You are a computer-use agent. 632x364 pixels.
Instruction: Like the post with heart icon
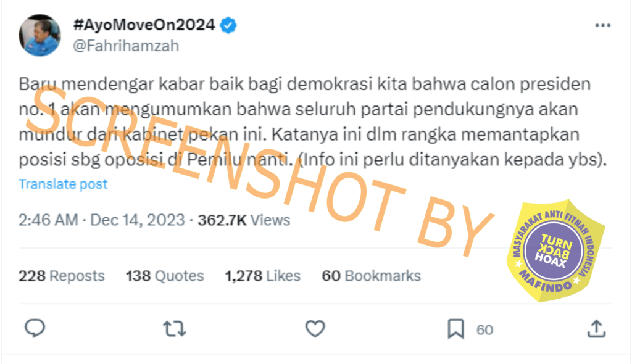point(315,329)
